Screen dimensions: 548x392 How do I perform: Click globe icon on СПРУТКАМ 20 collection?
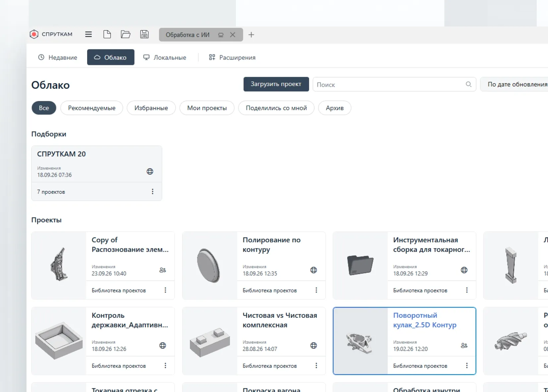pyautogui.click(x=150, y=171)
